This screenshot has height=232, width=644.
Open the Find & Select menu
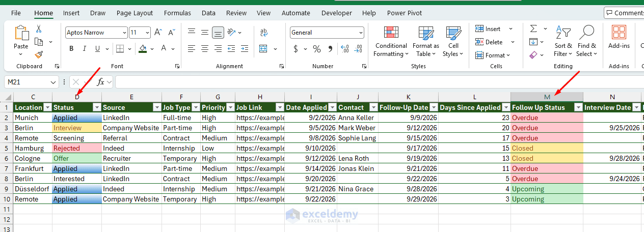pos(587,41)
